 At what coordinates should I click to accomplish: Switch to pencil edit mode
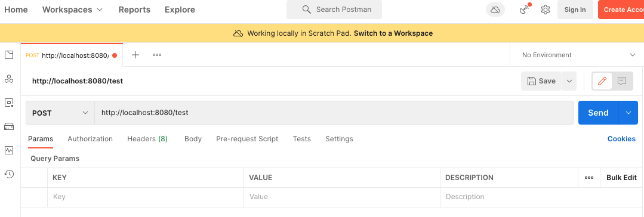tap(602, 81)
